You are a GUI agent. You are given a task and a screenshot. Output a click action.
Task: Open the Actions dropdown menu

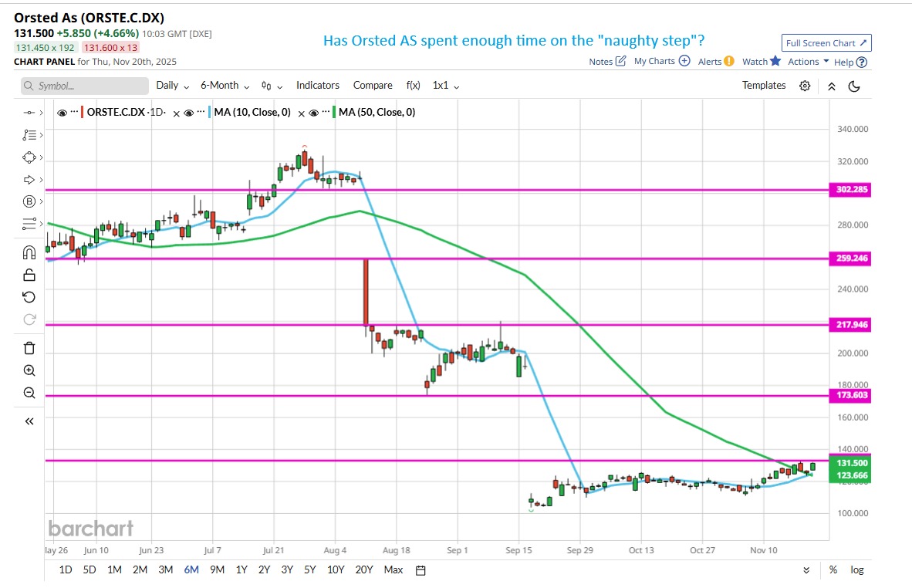tap(808, 62)
